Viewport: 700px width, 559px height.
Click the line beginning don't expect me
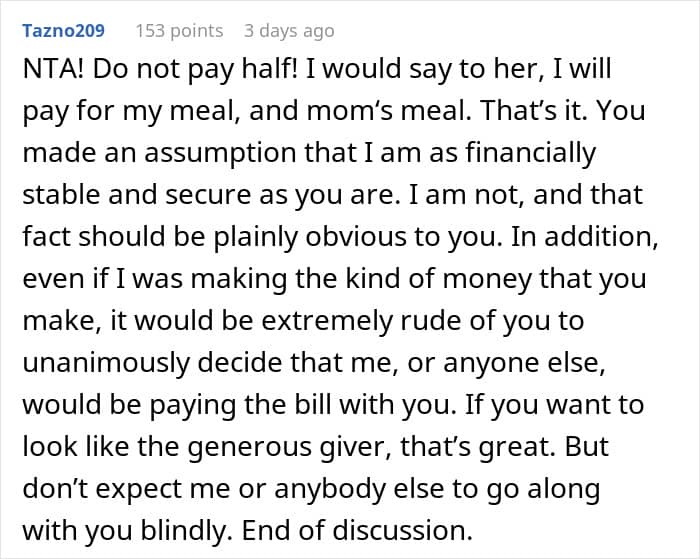(x=311, y=488)
